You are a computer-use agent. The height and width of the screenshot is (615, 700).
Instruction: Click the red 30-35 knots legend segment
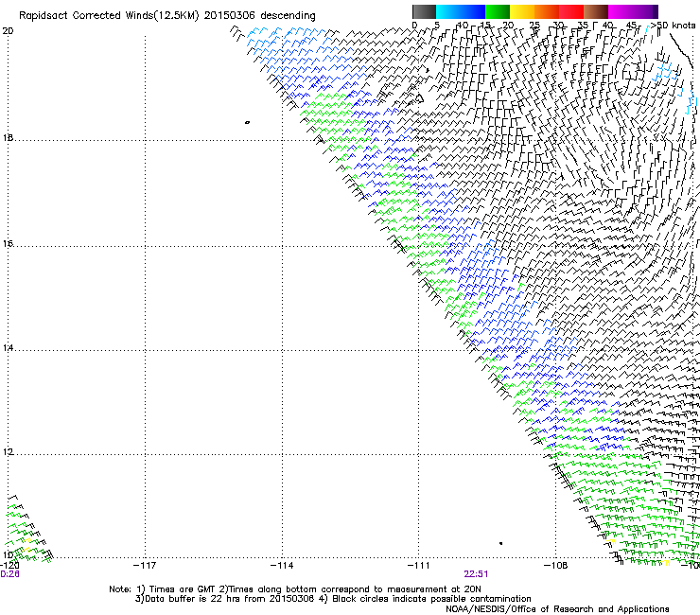tap(571, 11)
